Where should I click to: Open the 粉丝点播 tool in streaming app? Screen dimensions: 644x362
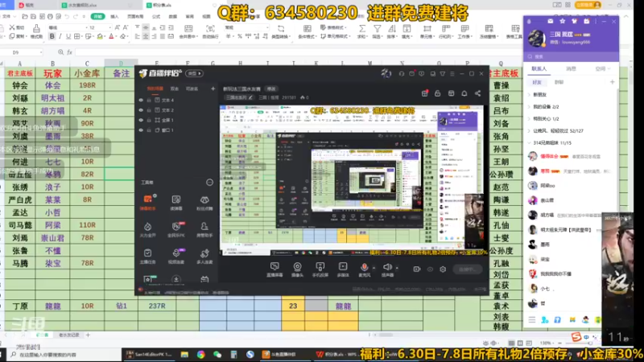[204, 203]
